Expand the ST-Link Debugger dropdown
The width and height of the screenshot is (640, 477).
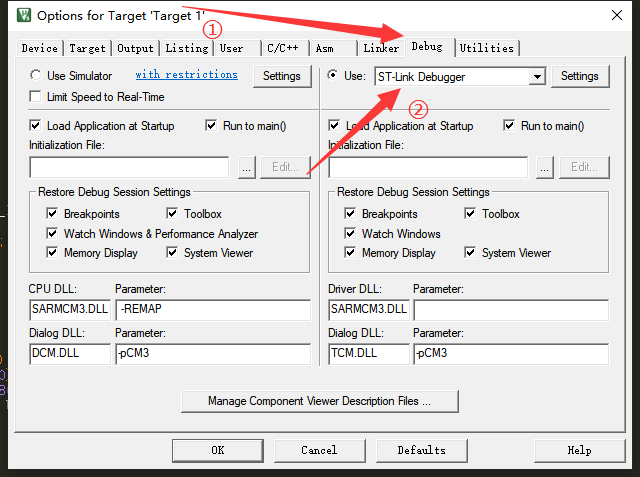click(x=537, y=76)
